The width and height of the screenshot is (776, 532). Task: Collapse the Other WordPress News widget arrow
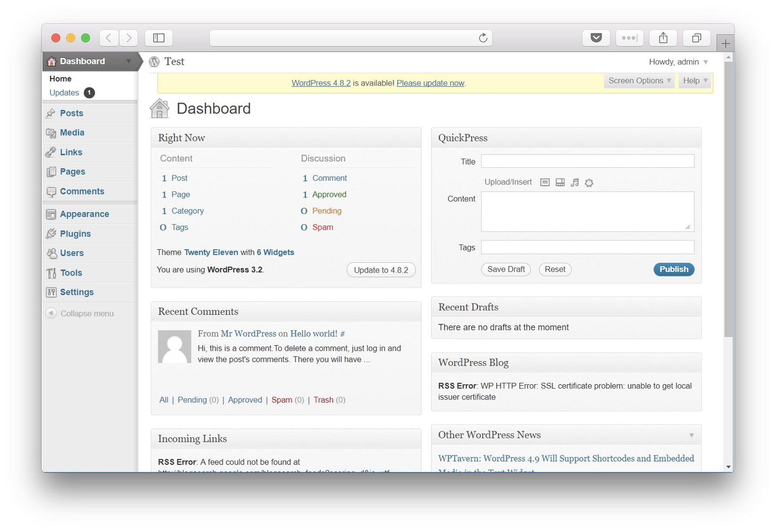(692, 435)
